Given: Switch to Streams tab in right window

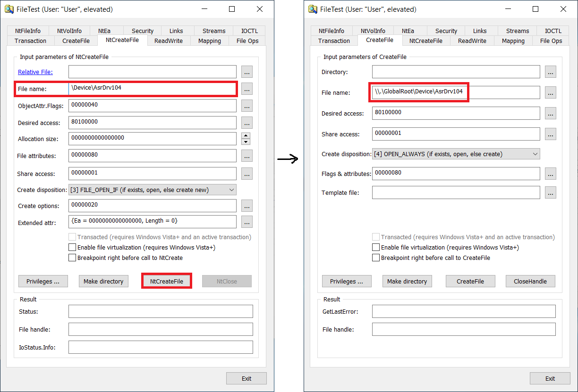Looking at the screenshot, I should point(518,31).
